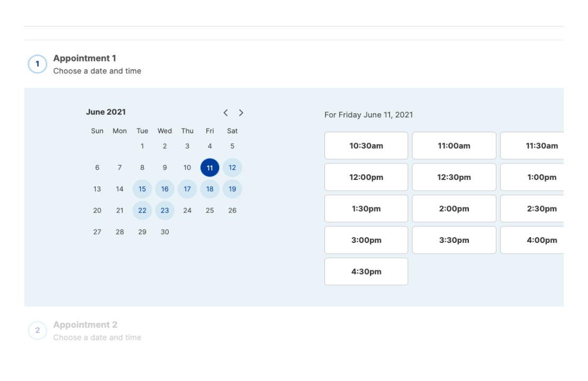Image resolution: width=588 pixels, height=381 pixels.
Task: Book the 12:30pm time slot
Action: 454,177
